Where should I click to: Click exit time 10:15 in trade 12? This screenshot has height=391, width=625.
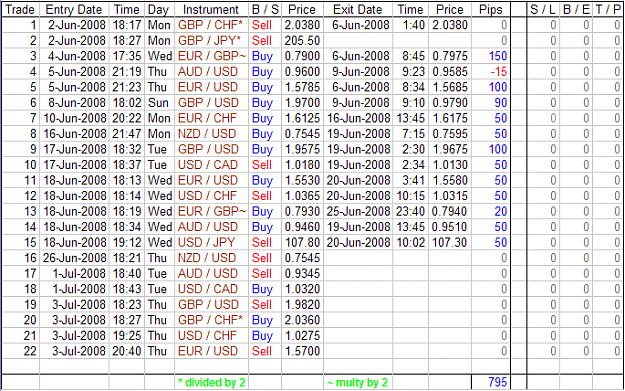pos(411,196)
